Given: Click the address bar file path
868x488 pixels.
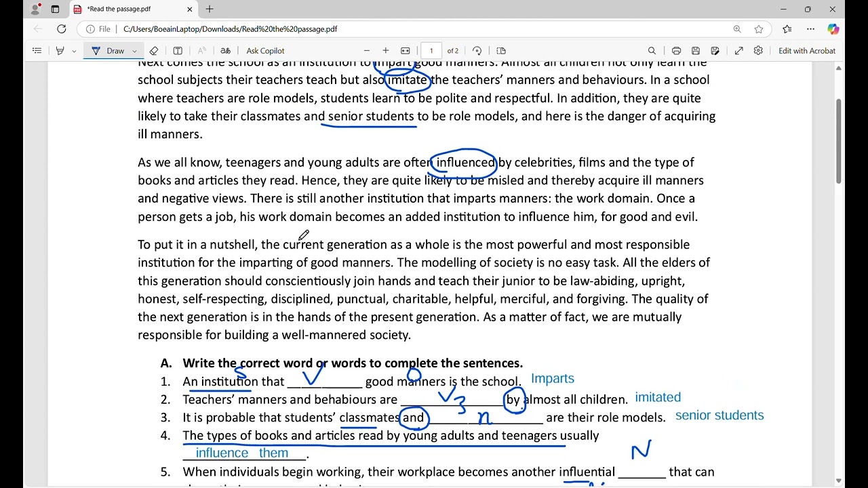Looking at the screenshot, I should coord(231,29).
